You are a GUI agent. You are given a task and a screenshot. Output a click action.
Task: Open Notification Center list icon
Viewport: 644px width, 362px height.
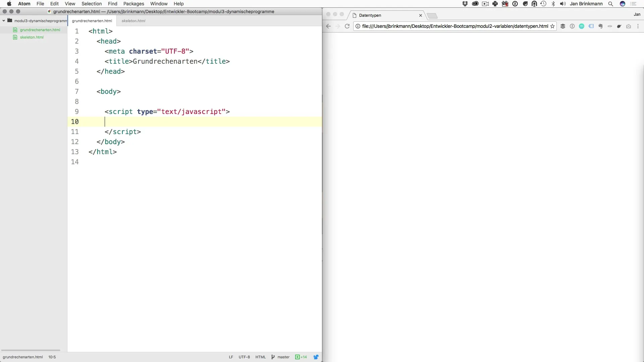633,4
